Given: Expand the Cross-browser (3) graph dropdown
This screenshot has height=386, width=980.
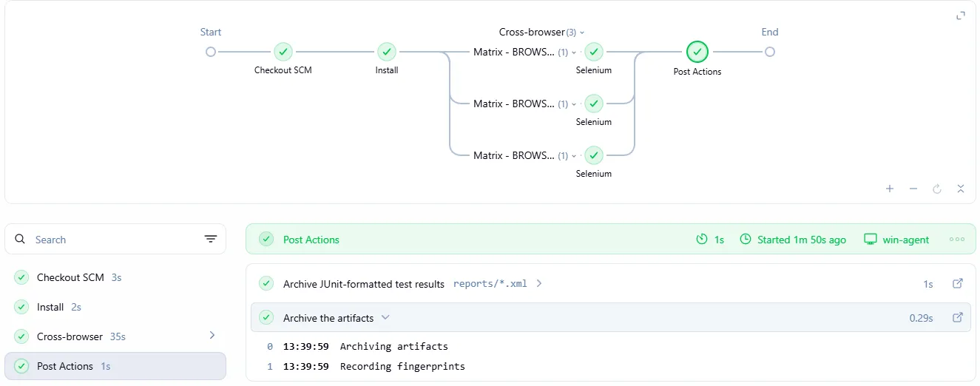Looking at the screenshot, I should click(582, 33).
